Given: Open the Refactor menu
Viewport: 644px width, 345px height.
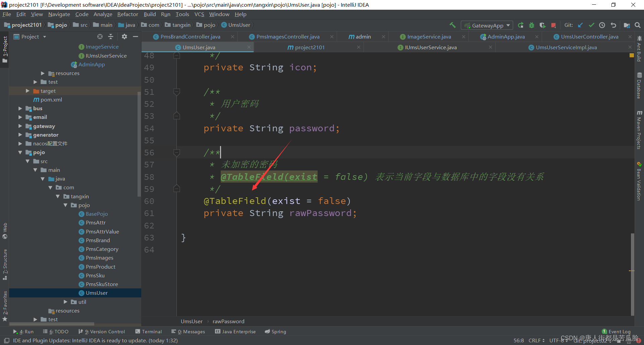Looking at the screenshot, I should click(127, 14).
